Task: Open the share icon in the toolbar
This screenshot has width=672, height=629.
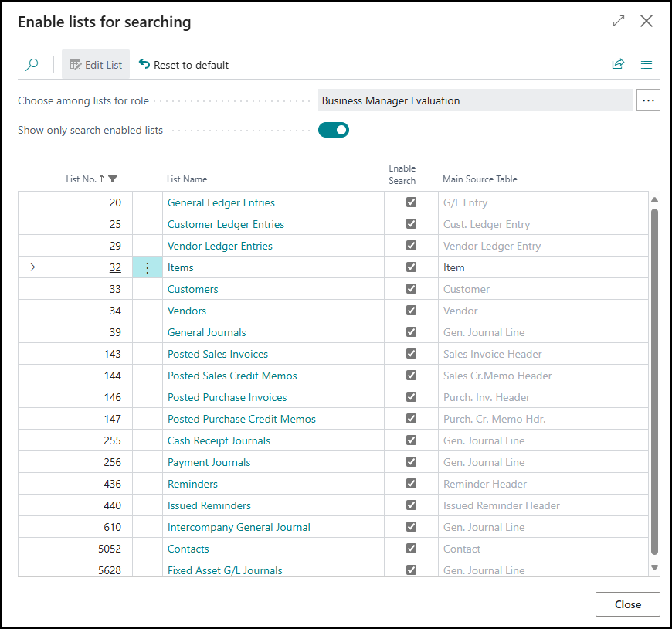Action: point(618,64)
